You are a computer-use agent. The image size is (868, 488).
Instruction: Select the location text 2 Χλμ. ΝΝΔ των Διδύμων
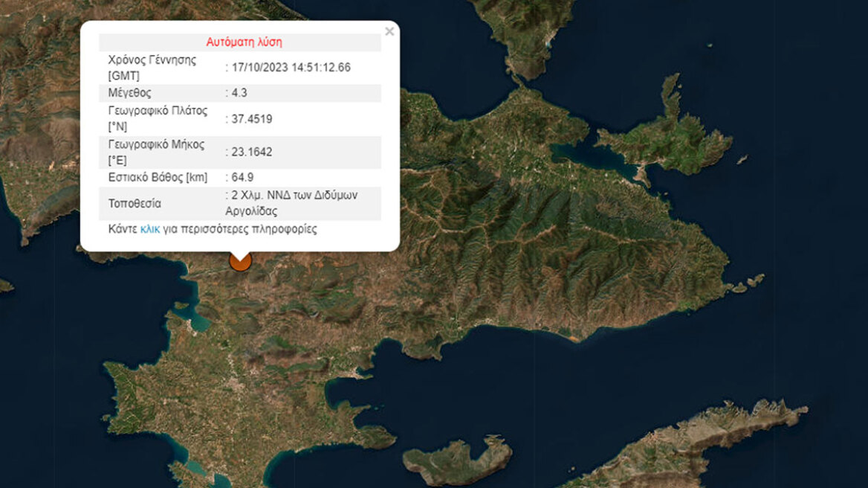[x=291, y=196]
